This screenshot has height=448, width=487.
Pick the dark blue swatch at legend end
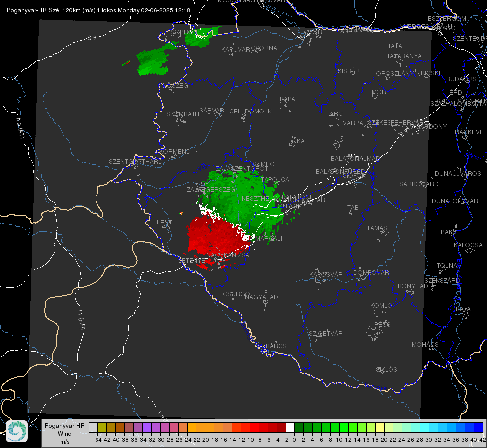tap(479, 427)
